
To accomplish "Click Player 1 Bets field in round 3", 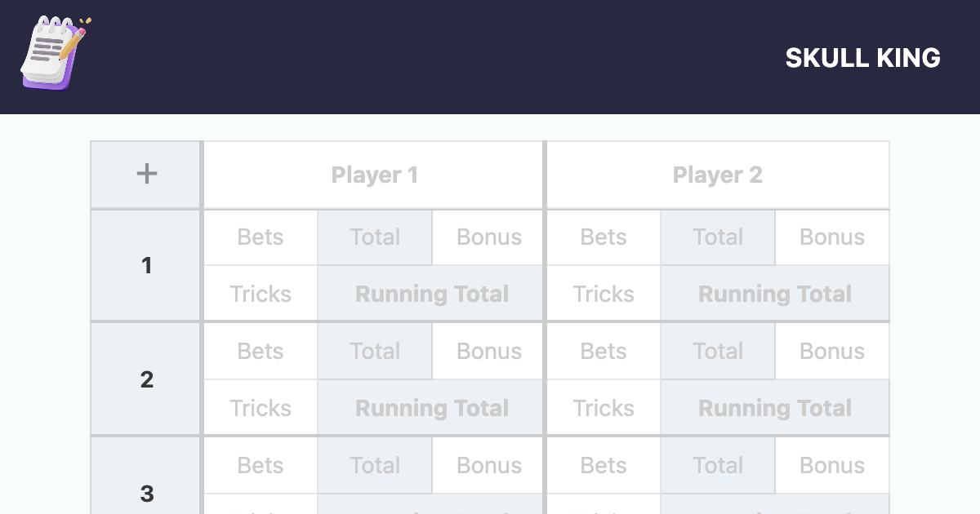I will [261, 466].
